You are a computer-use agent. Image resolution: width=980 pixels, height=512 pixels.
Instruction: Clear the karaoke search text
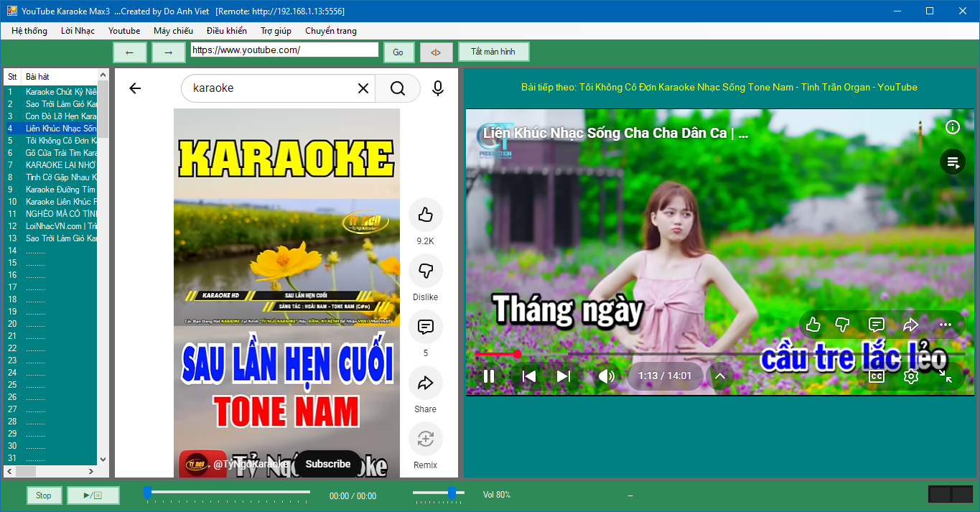pos(363,88)
